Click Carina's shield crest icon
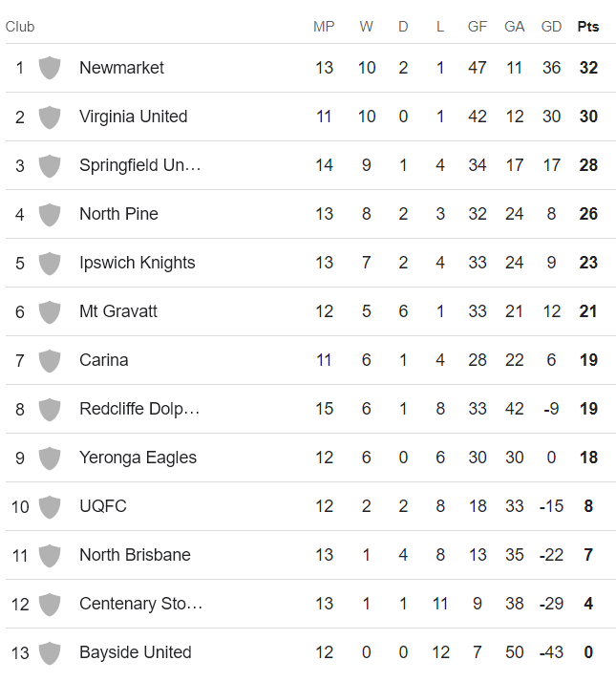Image resolution: width=616 pixels, height=682 pixels. pos(50,360)
